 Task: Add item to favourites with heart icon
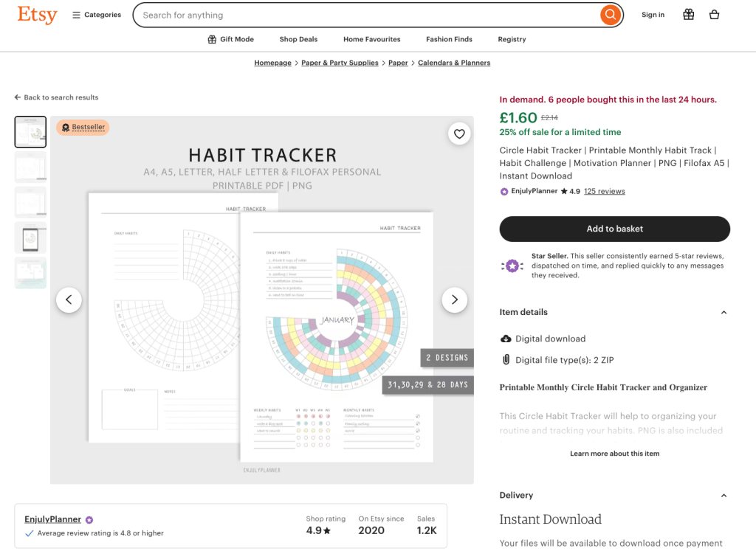(459, 134)
